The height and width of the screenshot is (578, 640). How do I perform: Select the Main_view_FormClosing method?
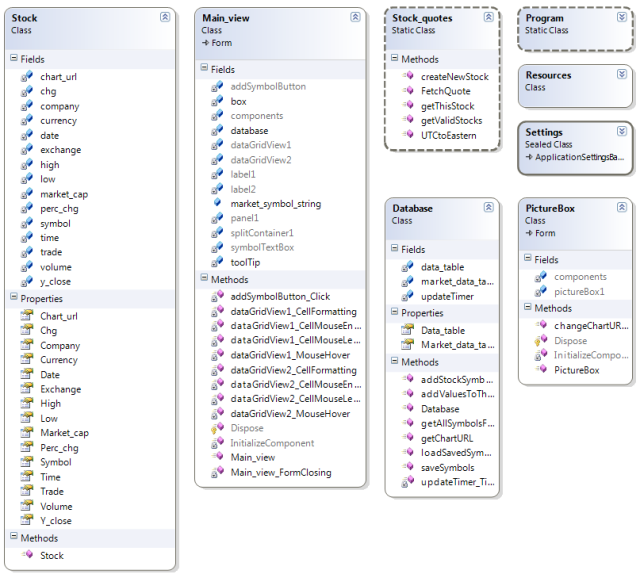coord(280,472)
